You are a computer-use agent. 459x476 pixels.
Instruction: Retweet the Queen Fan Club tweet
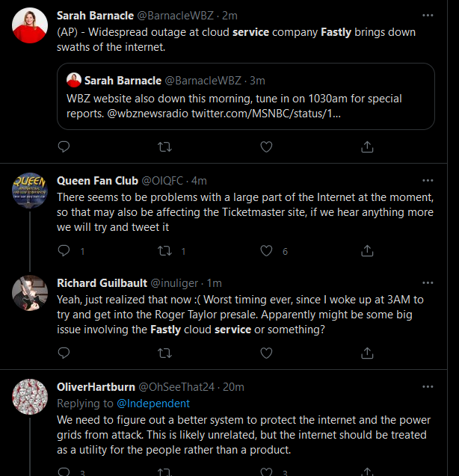[165, 251]
